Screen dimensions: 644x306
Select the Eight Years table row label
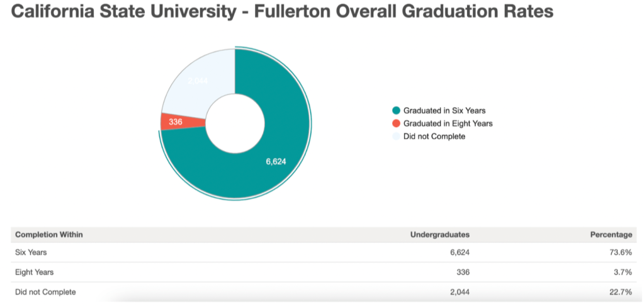coord(35,273)
